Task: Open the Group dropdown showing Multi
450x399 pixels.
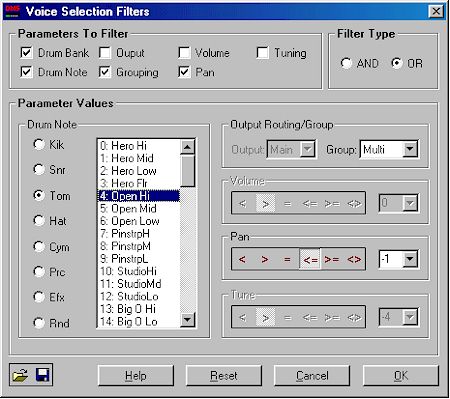Action: pos(410,149)
